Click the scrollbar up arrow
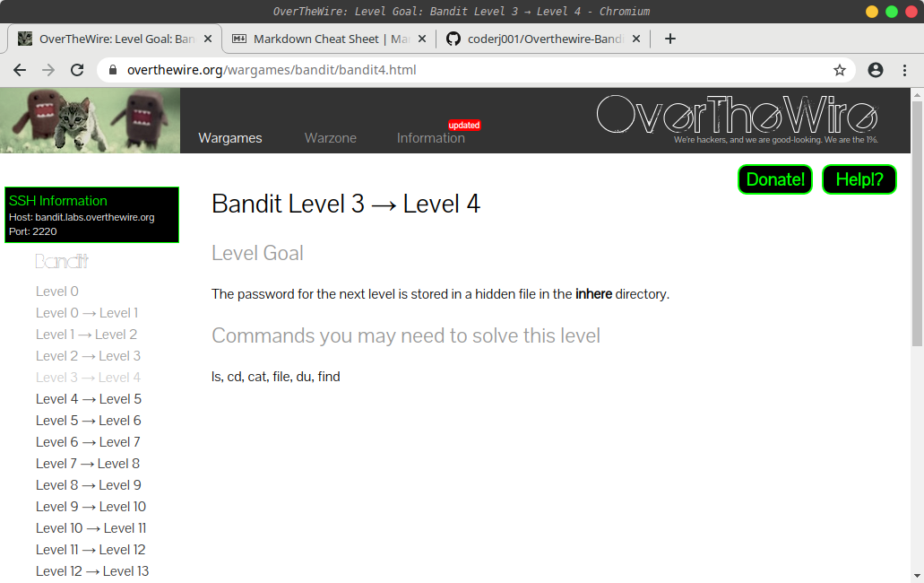The width and height of the screenshot is (924, 583). (917, 94)
